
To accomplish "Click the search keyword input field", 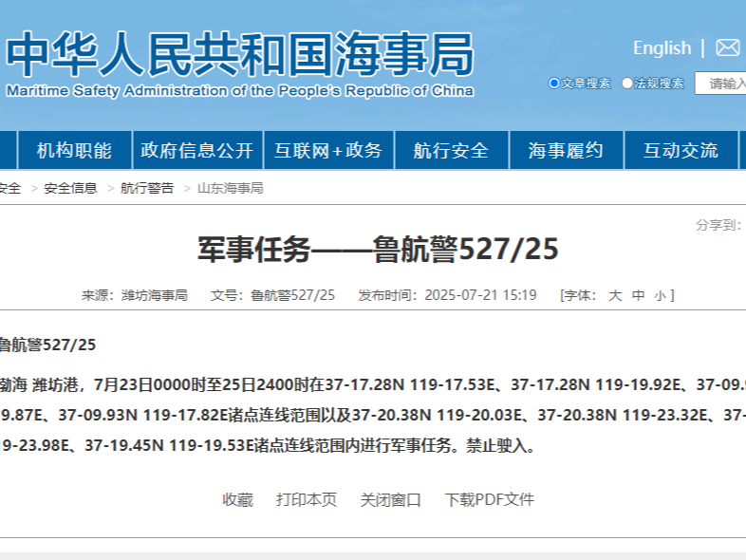I will [723, 84].
